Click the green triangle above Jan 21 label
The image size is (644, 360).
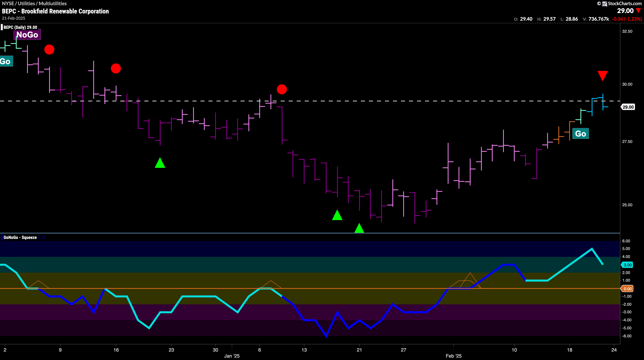pos(359,228)
